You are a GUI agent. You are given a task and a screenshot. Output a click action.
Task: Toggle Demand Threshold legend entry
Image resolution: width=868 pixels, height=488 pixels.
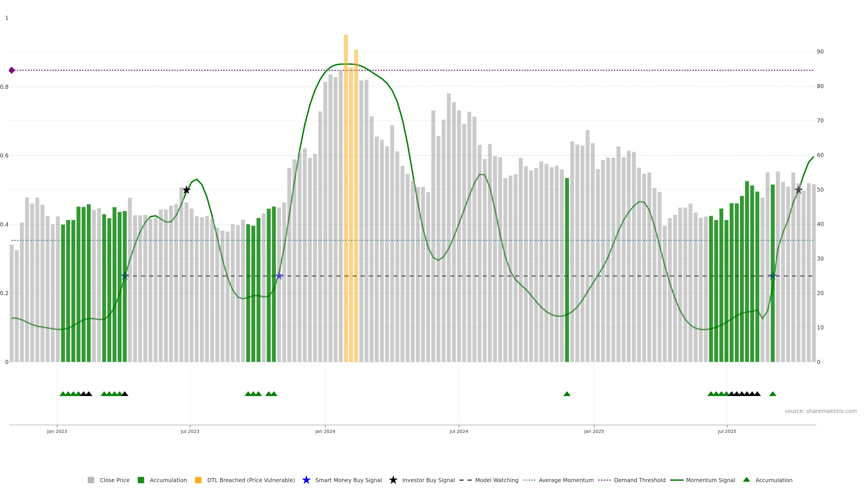coord(639,480)
